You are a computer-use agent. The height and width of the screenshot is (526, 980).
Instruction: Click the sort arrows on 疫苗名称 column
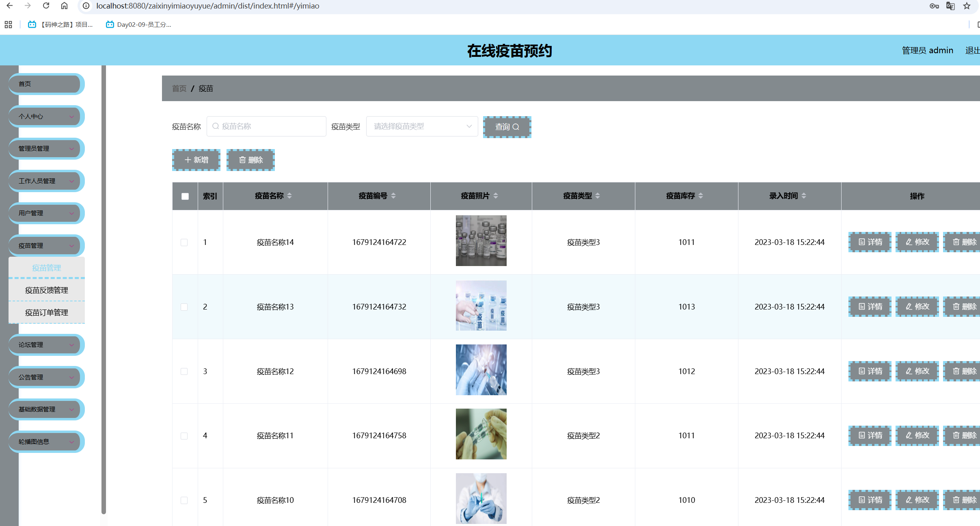pyautogui.click(x=289, y=196)
